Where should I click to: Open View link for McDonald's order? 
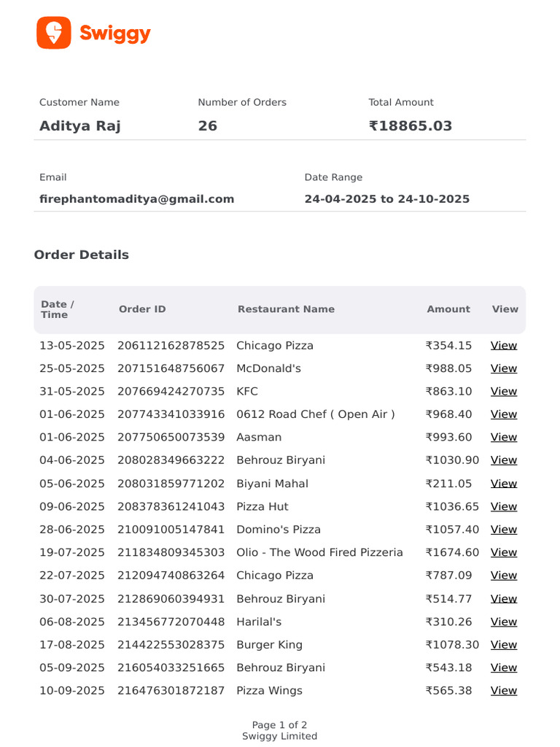(504, 368)
